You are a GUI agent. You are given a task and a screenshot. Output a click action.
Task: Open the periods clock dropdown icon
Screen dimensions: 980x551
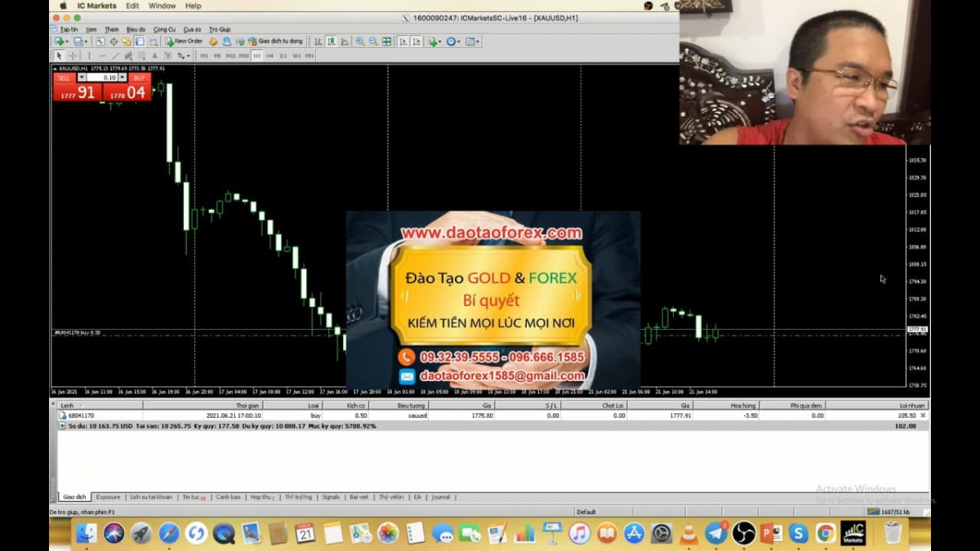pos(453,41)
